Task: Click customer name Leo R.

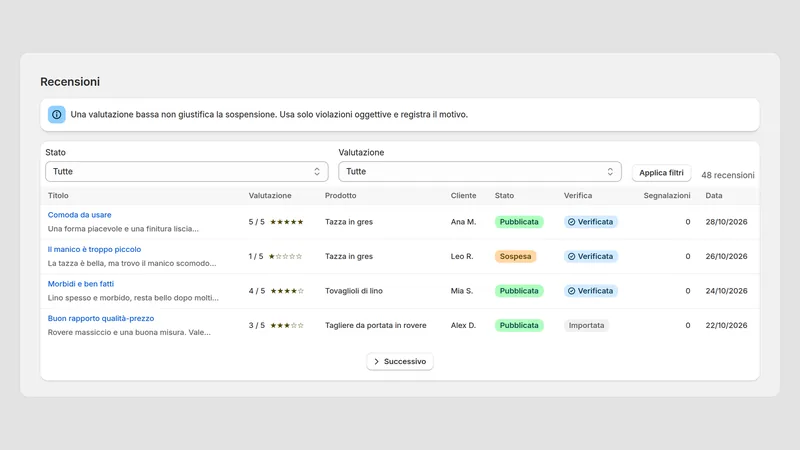Action: click(x=462, y=256)
